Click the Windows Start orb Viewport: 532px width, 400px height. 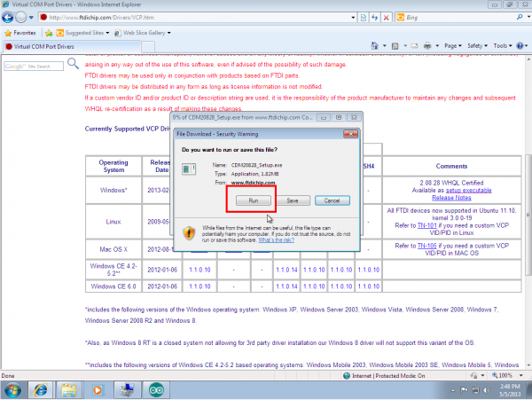pyautogui.click(x=12, y=388)
